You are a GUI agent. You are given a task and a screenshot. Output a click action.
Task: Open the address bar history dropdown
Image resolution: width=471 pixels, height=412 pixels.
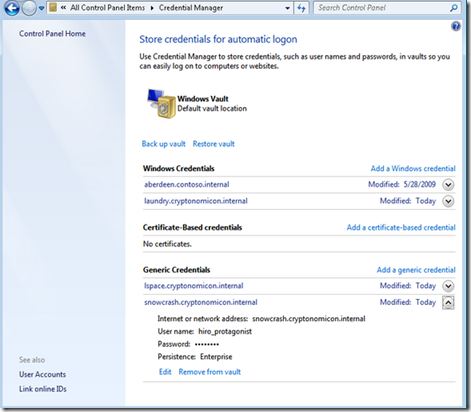click(287, 8)
